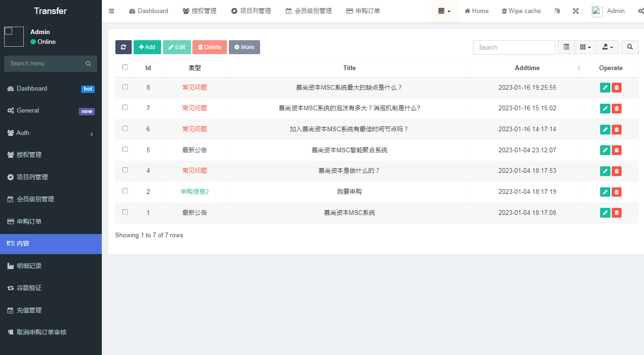The width and height of the screenshot is (644, 355).
Task: Toggle the table card view icon
Action: coord(566,47)
